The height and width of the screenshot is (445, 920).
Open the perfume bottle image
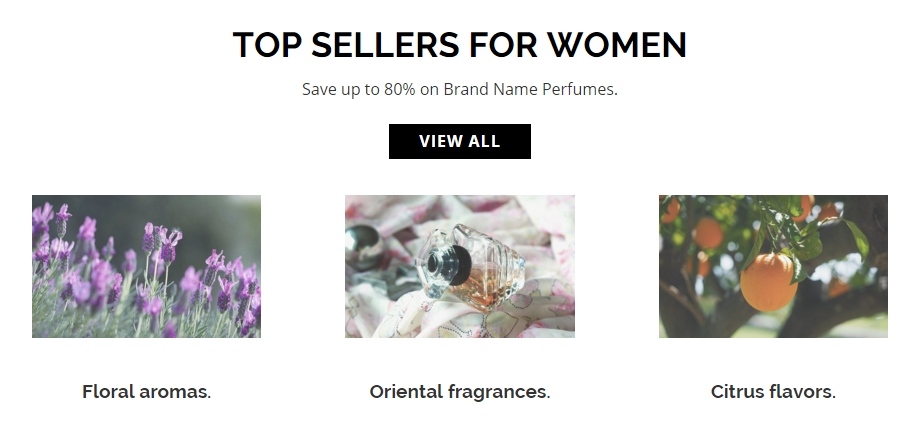coord(459,266)
